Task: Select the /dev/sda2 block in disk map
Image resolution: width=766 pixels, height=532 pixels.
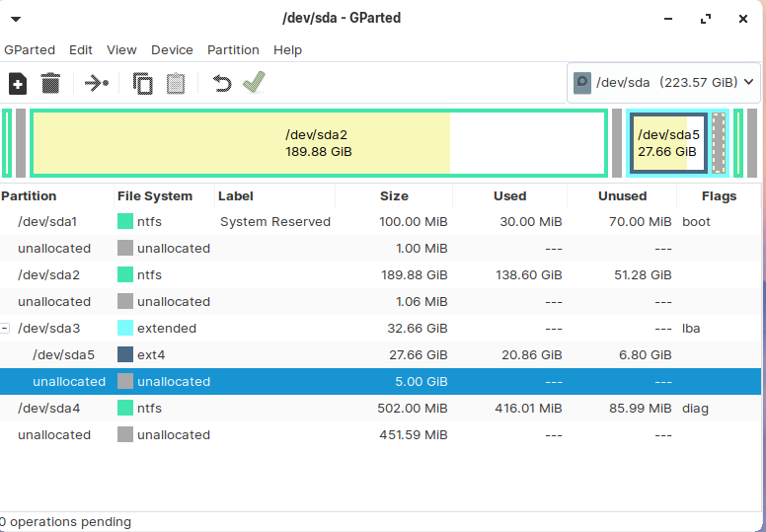Action: (x=319, y=143)
